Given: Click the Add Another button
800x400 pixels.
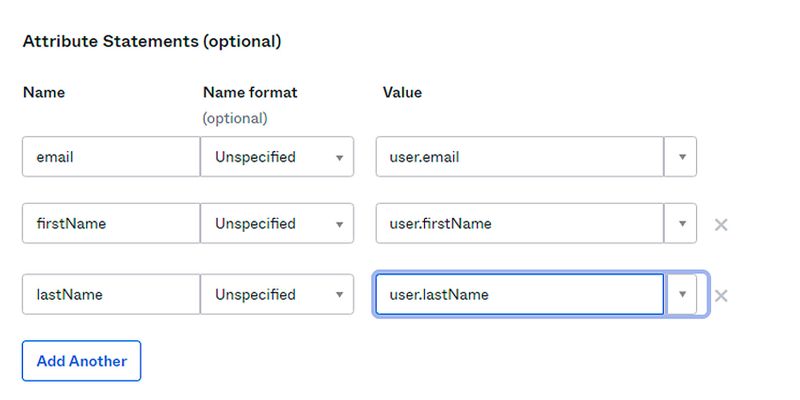Looking at the screenshot, I should [82, 361].
